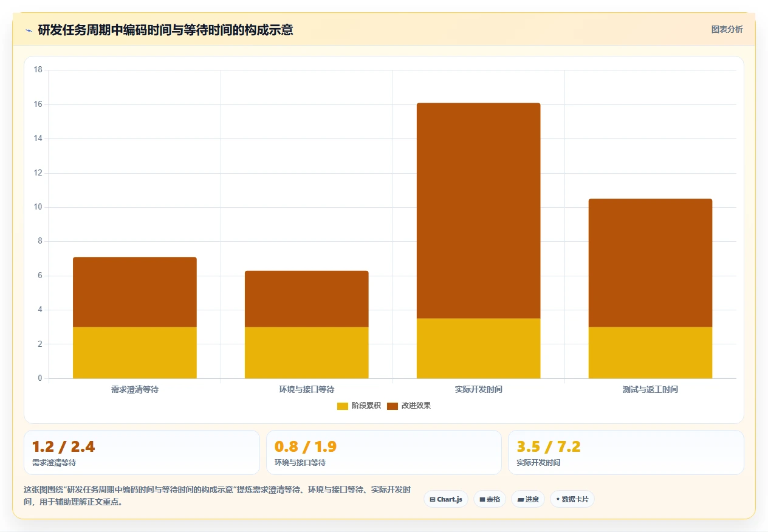Click the sparkle icon inside 数据卡片 chip
The height and width of the screenshot is (532, 768).
pos(558,499)
